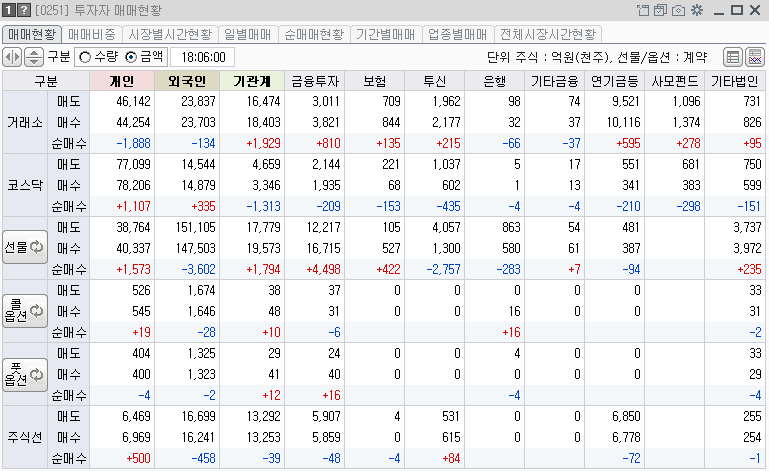Click refresh arrows on the 풋옵션 button
769x471 pixels.
click(x=37, y=375)
